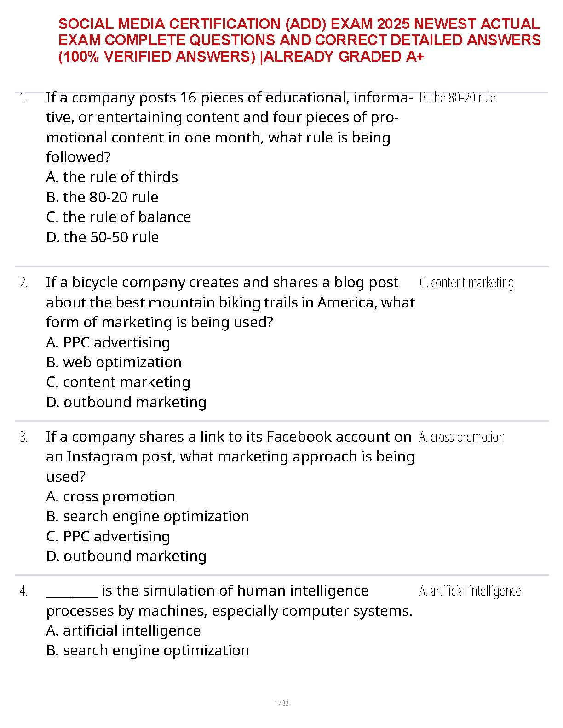Select option "A. the rule of thirds"
563x728 pixels.
pos(112,177)
